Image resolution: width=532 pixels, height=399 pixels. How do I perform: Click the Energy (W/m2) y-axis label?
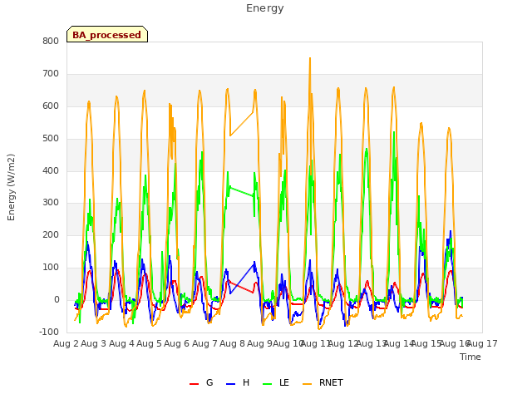(x=11, y=187)
